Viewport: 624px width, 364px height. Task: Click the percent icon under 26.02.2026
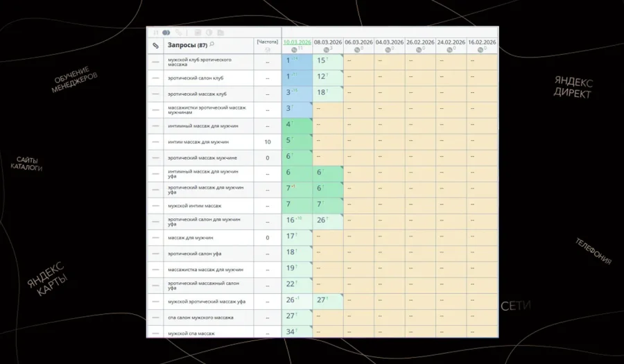418,50
